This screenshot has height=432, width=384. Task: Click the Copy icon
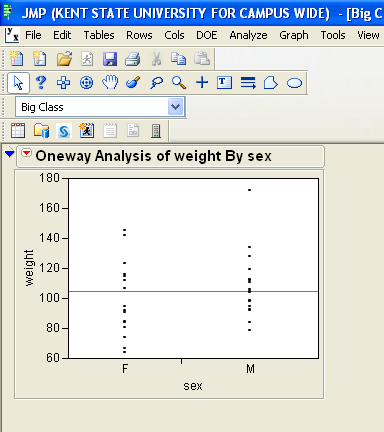pyautogui.click(x=179, y=59)
